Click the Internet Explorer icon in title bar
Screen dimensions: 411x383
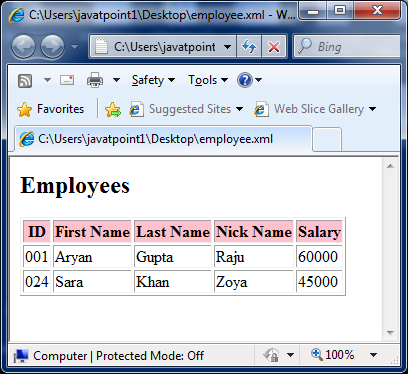pos(17,15)
